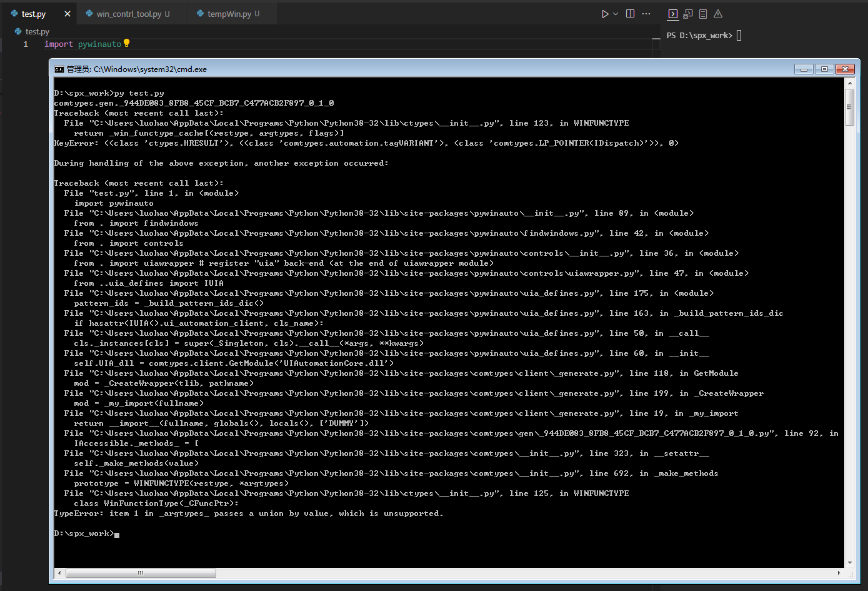This screenshot has width=868, height=591.
Task: Switch to the test.py editor tab
Action: tap(34, 14)
